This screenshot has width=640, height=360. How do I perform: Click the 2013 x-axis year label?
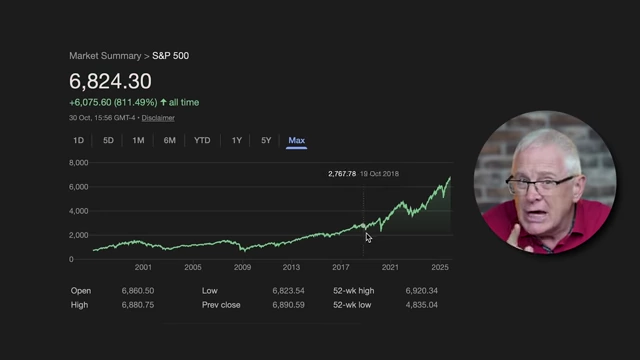[291, 267]
